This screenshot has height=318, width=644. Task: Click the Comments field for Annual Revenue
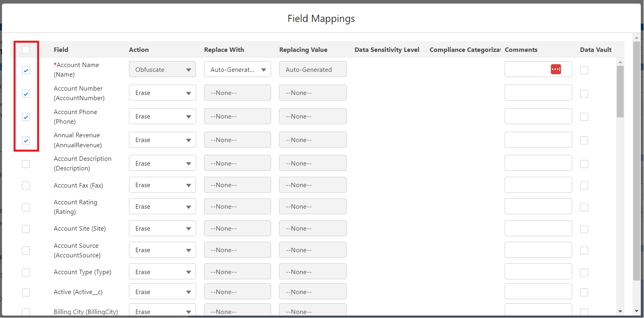pos(538,140)
